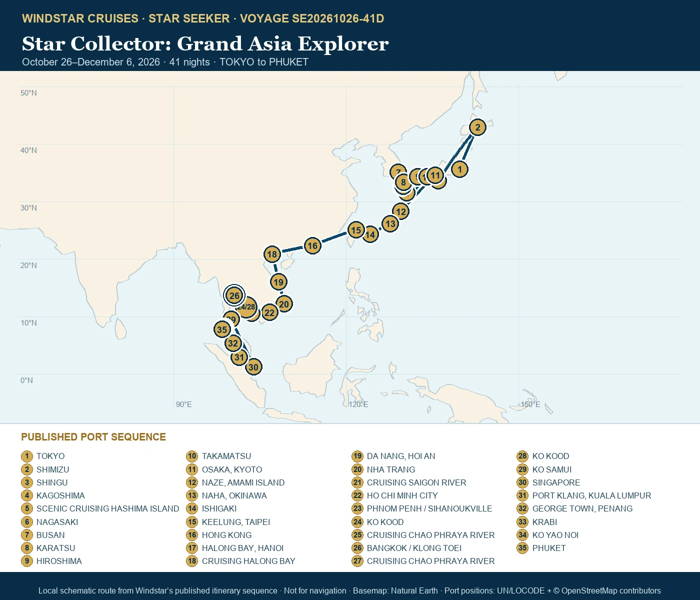
Task: Click map marker 2 near northern Japan
Action: click(477, 127)
